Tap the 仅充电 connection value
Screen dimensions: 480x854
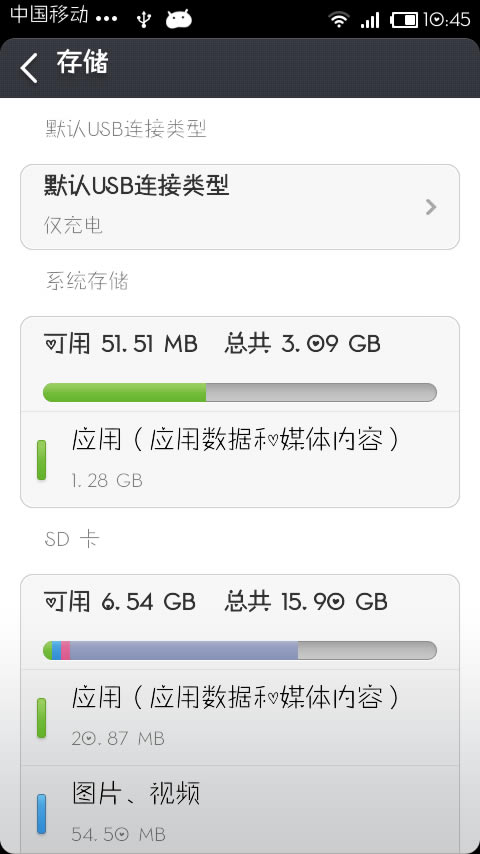[73, 225]
